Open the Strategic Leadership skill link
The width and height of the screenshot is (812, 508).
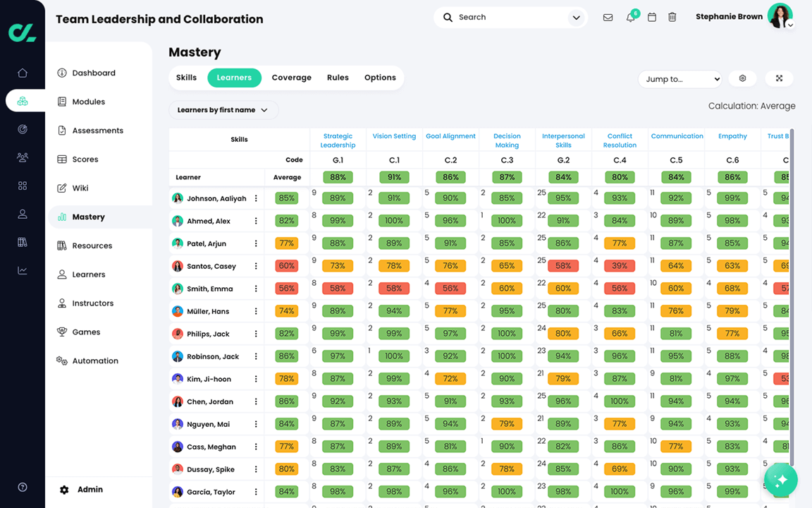pos(338,140)
